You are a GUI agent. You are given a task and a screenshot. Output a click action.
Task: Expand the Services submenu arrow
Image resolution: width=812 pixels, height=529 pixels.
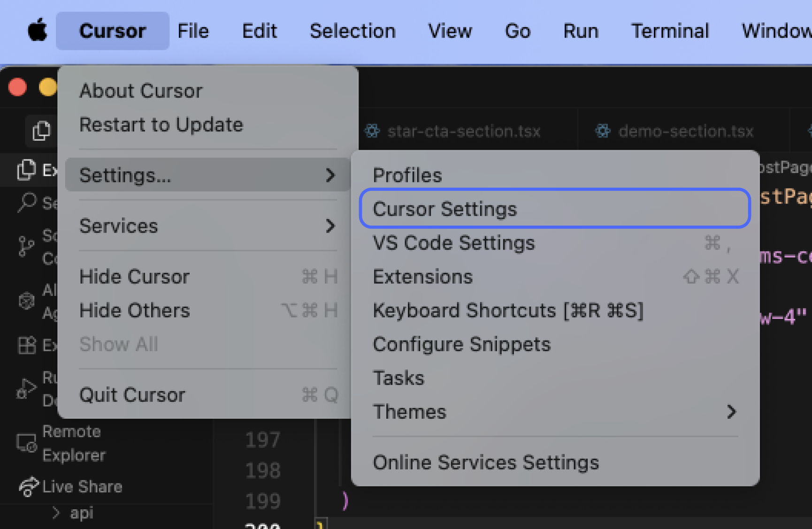coord(330,226)
